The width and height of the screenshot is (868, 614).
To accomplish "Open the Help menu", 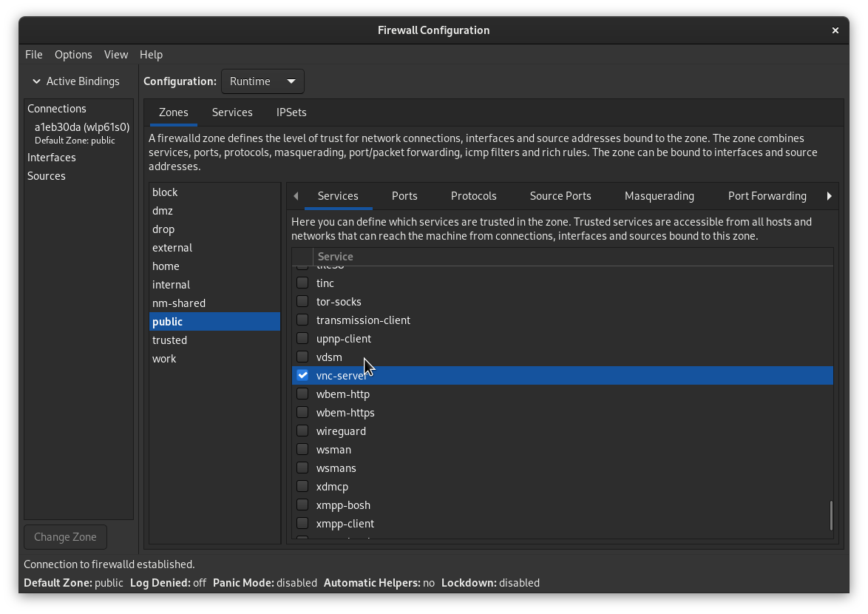I will click(x=151, y=54).
